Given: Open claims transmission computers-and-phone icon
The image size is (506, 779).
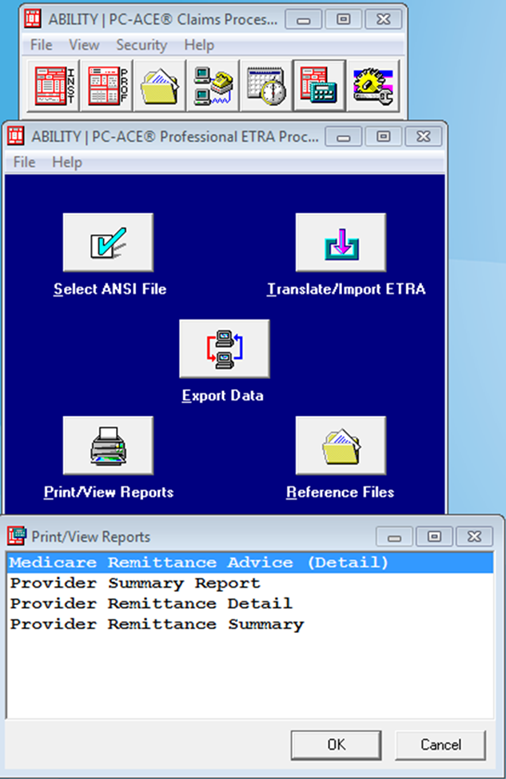Looking at the screenshot, I should (213, 85).
